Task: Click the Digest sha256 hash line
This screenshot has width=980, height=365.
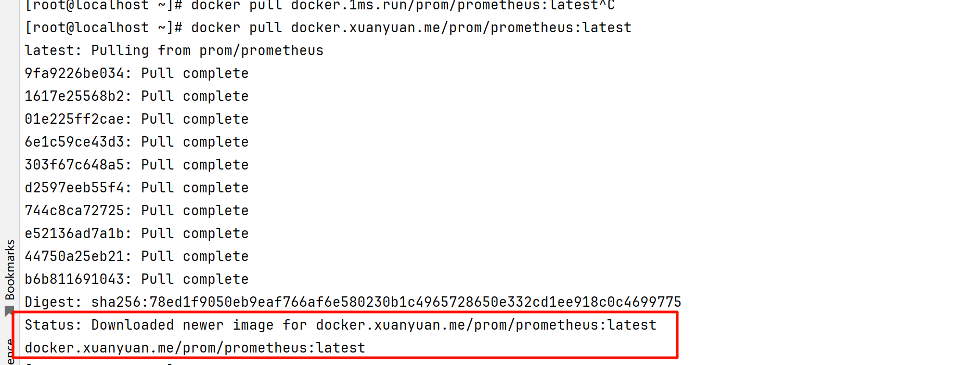Action: (353, 302)
